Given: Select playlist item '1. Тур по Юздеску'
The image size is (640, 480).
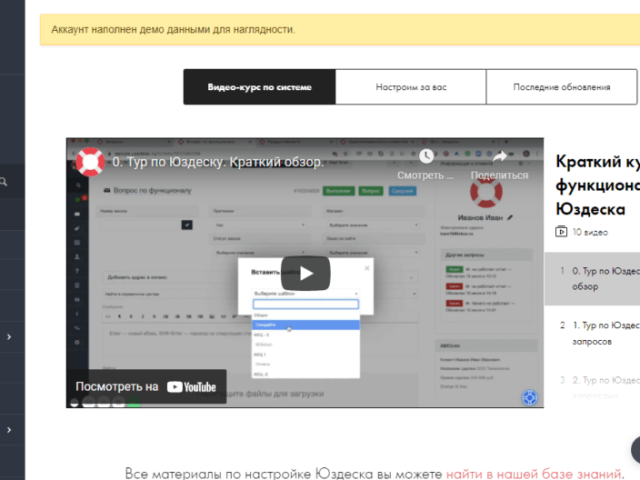Looking at the screenshot, I should 593,333.
